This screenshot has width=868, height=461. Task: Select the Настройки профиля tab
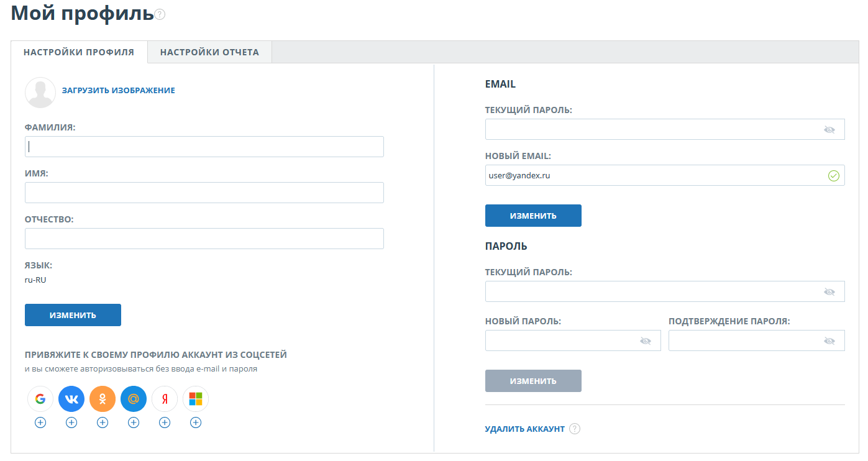pos(79,52)
